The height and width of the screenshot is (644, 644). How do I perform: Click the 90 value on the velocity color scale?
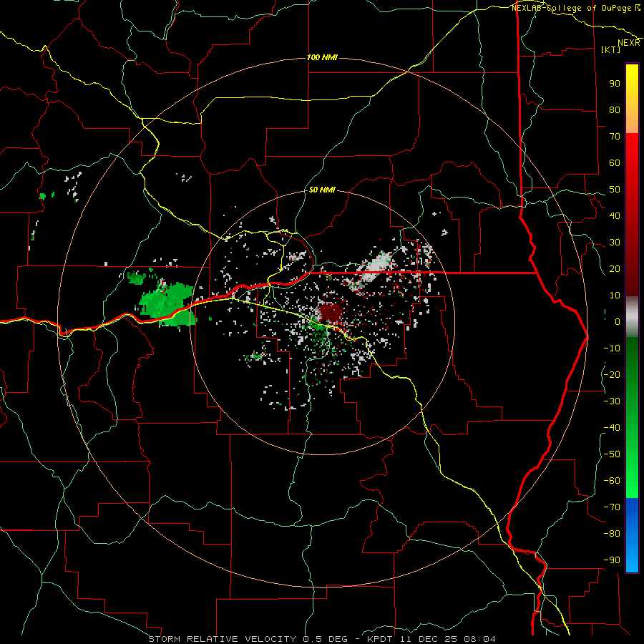pos(615,84)
